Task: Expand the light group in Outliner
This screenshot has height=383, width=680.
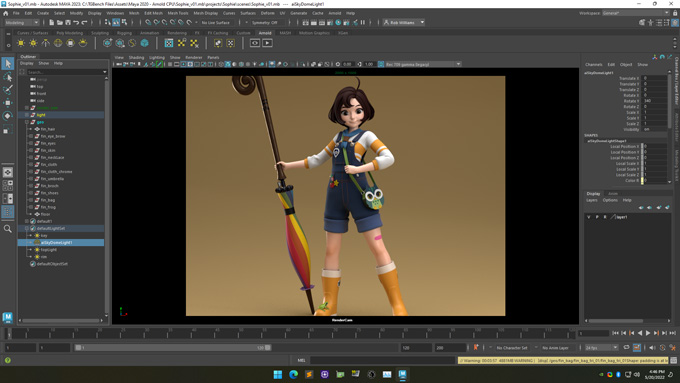Action: [27, 115]
